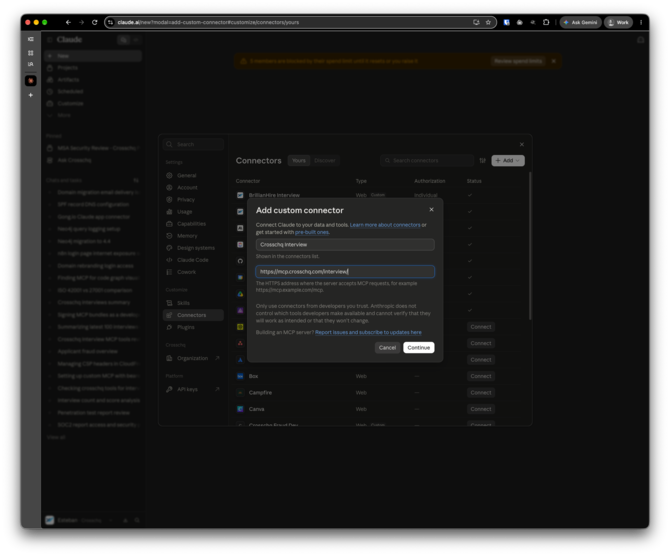
Task: Click the connector name field with Crosschq Interview
Action: click(345, 244)
